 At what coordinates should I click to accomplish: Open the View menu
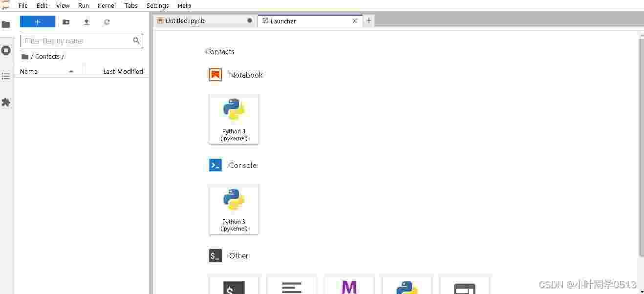(x=63, y=5)
